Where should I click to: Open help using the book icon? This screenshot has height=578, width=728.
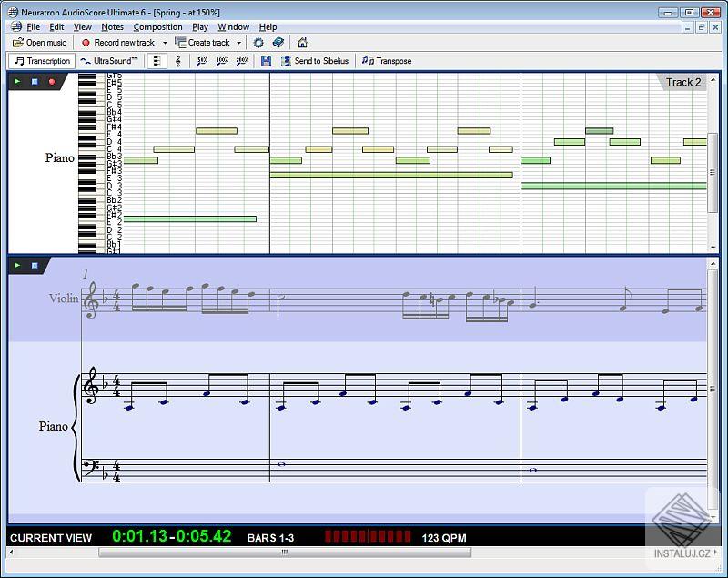(x=280, y=42)
